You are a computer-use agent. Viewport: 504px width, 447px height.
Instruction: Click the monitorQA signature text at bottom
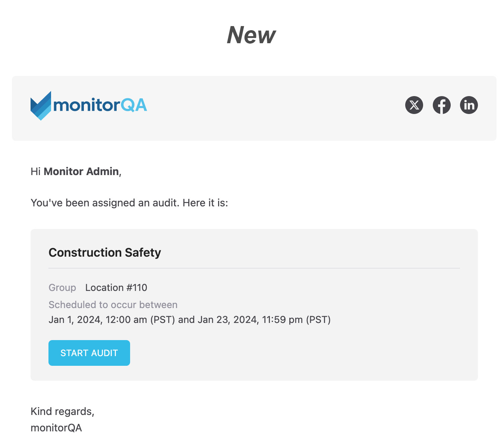(x=56, y=428)
